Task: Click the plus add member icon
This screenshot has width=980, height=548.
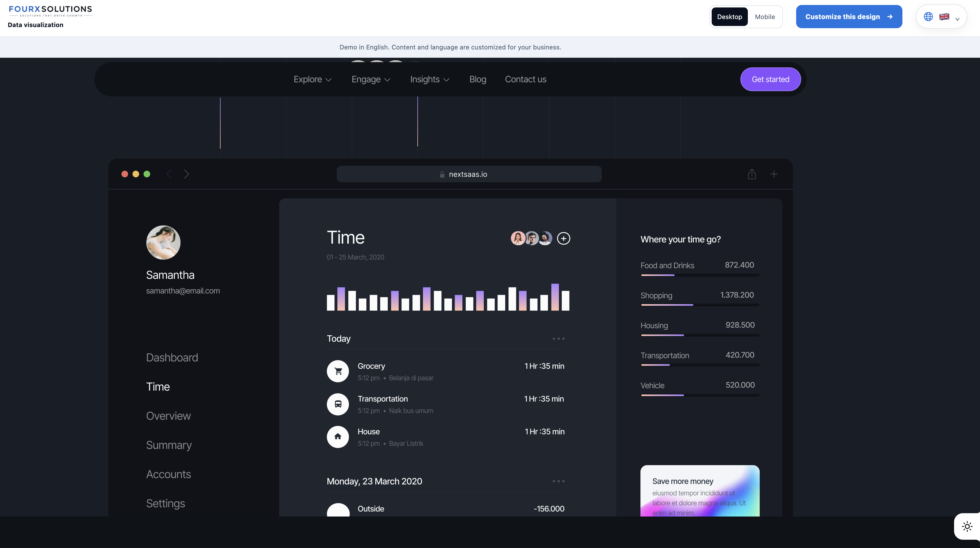Action: (563, 238)
